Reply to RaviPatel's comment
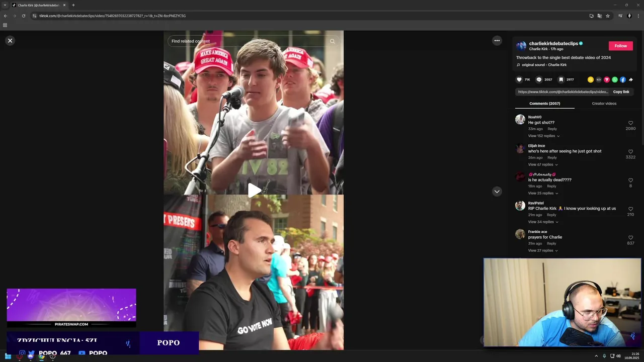Image resolution: width=644 pixels, height=362 pixels. click(x=551, y=215)
